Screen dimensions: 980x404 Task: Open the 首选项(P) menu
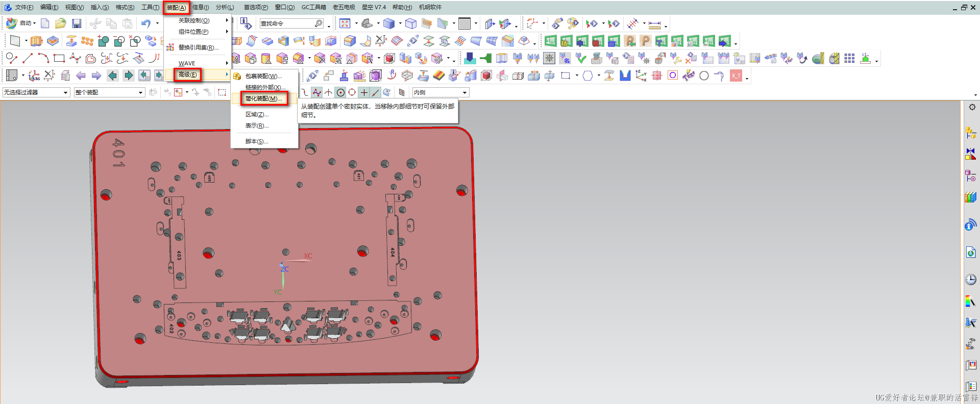click(x=256, y=7)
